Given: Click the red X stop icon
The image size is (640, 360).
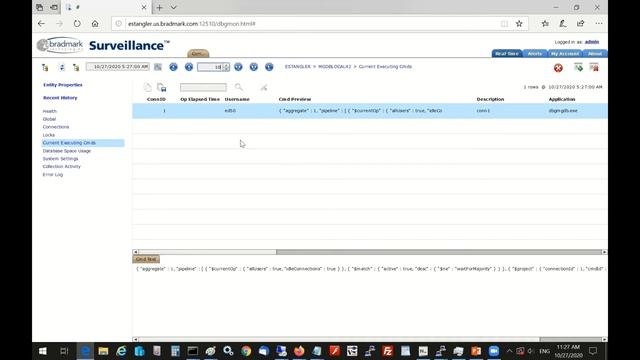Looking at the screenshot, I should tap(558, 68).
